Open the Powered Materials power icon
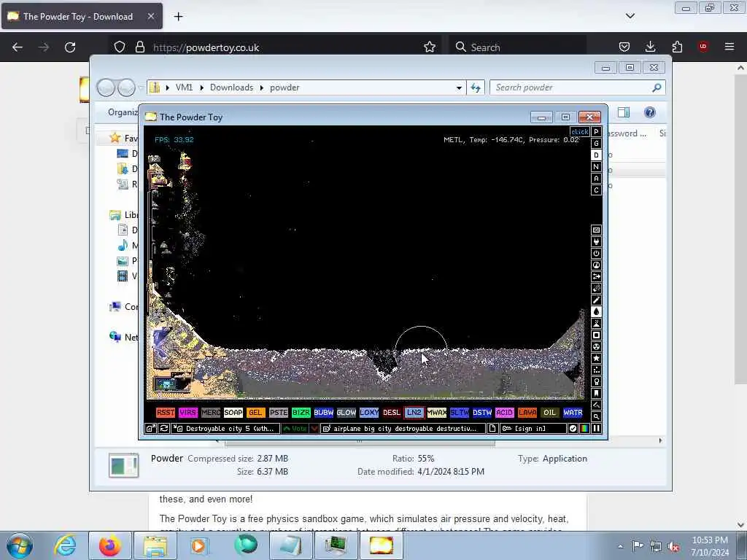This screenshot has height=560, width=747. tap(596, 253)
